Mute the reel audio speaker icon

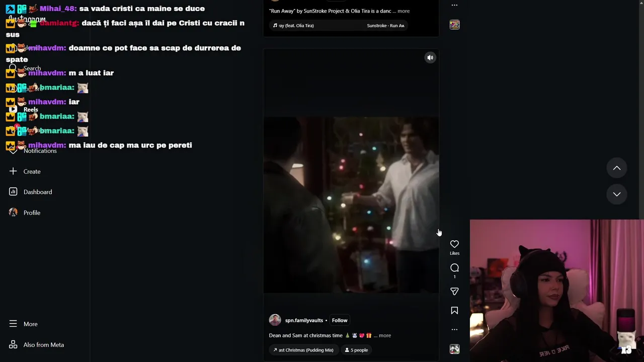[430, 58]
